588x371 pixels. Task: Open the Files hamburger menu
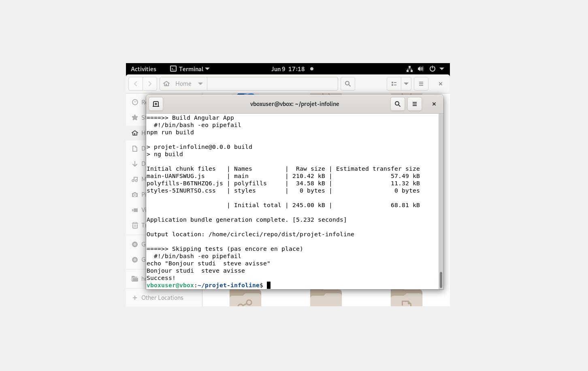point(421,84)
